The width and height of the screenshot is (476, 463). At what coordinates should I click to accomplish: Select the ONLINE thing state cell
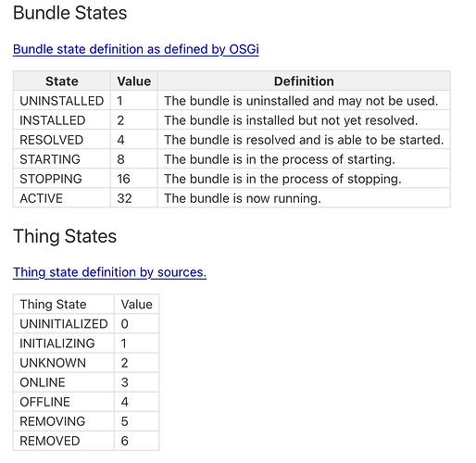click(64, 382)
